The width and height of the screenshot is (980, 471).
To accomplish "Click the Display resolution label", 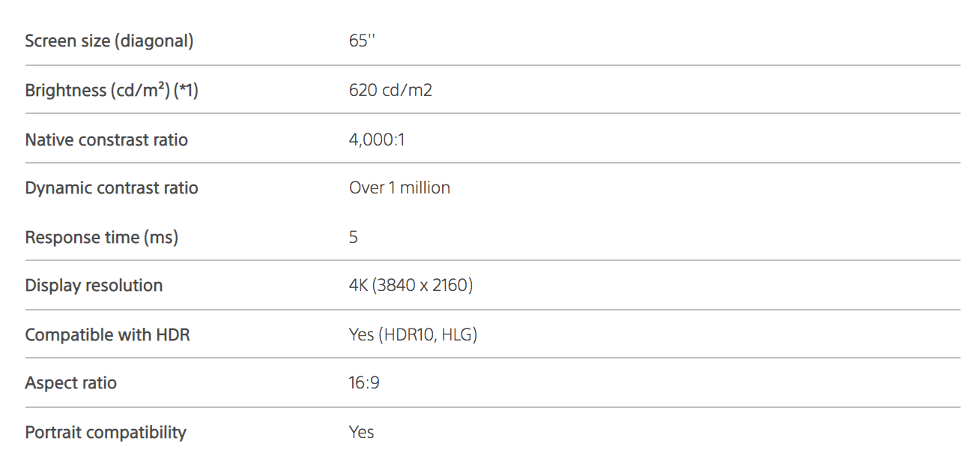I will (x=94, y=286).
